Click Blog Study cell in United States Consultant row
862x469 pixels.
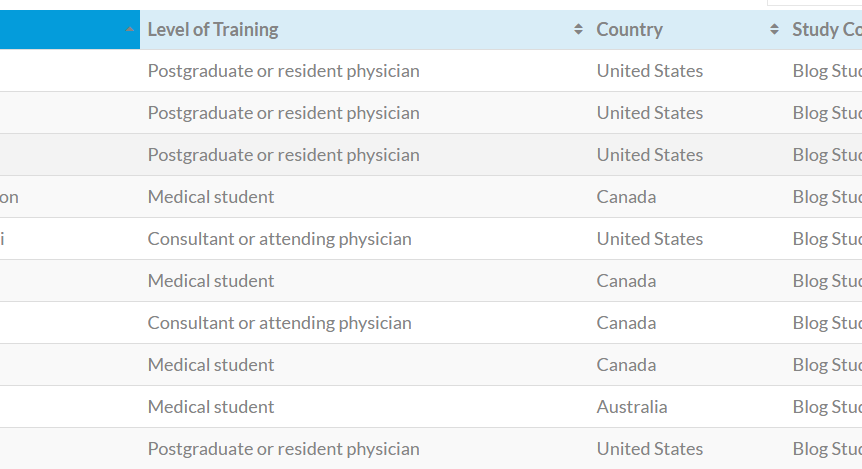(x=826, y=239)
